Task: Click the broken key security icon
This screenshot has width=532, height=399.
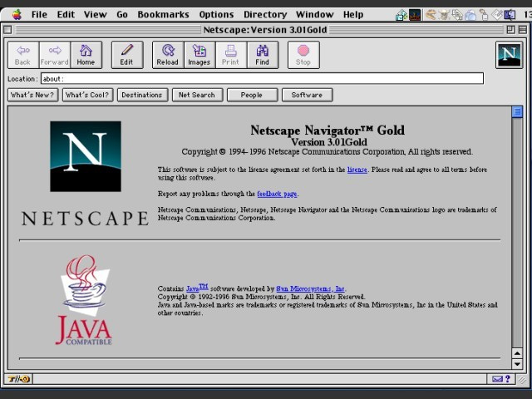Action: 18,379
